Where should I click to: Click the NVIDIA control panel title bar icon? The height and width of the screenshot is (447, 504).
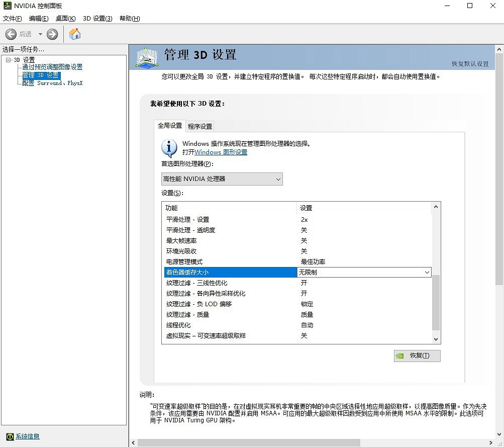coord(7,6)
